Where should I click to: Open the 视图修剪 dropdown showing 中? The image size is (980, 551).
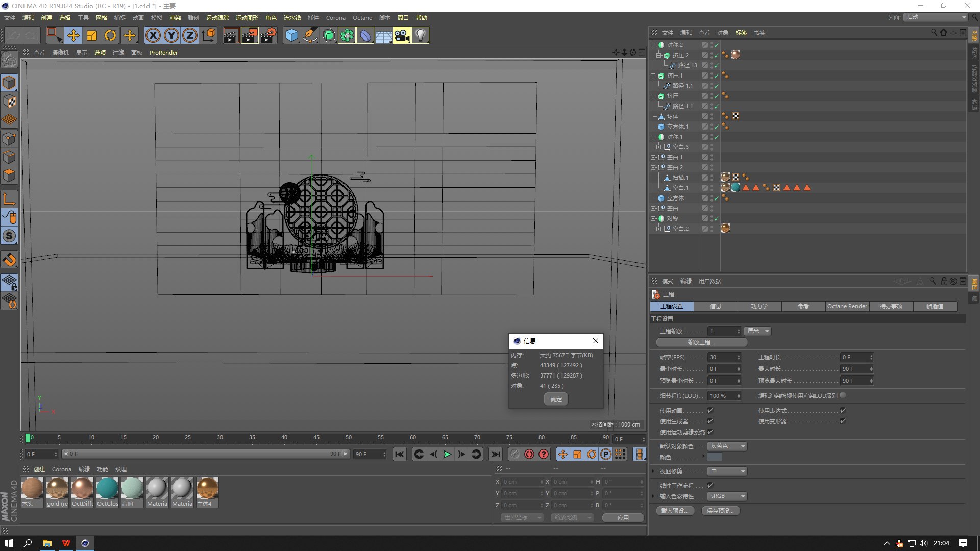[x=727, y=471]
